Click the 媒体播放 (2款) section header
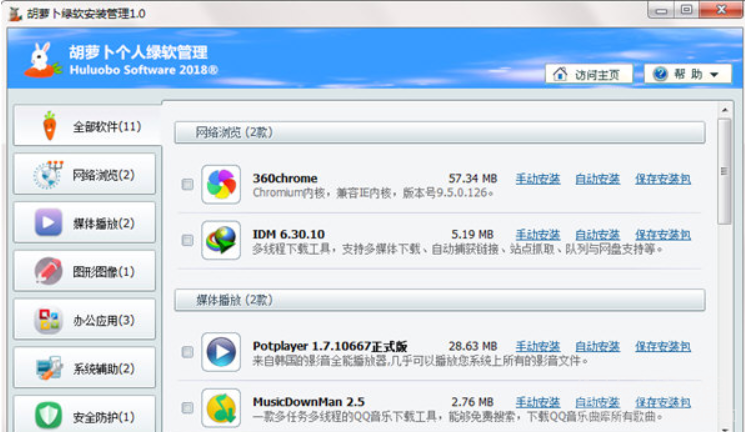745x432 pixels. click(x=439, y=300)
